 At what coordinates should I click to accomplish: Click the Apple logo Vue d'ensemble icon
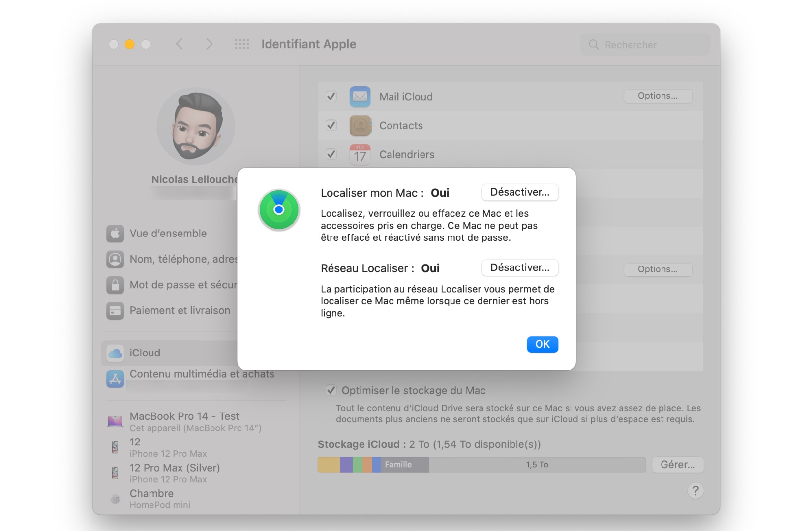point(115,234)
